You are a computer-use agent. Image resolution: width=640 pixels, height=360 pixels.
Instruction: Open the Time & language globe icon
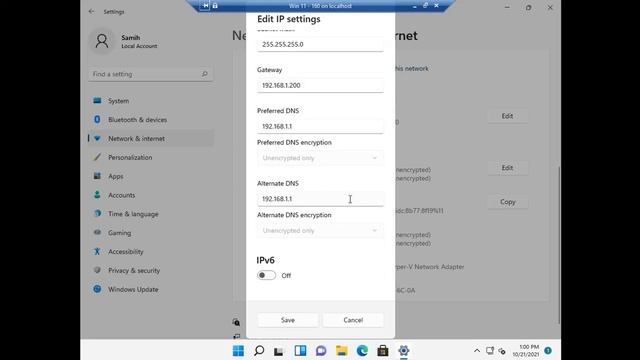coord(97,213)
